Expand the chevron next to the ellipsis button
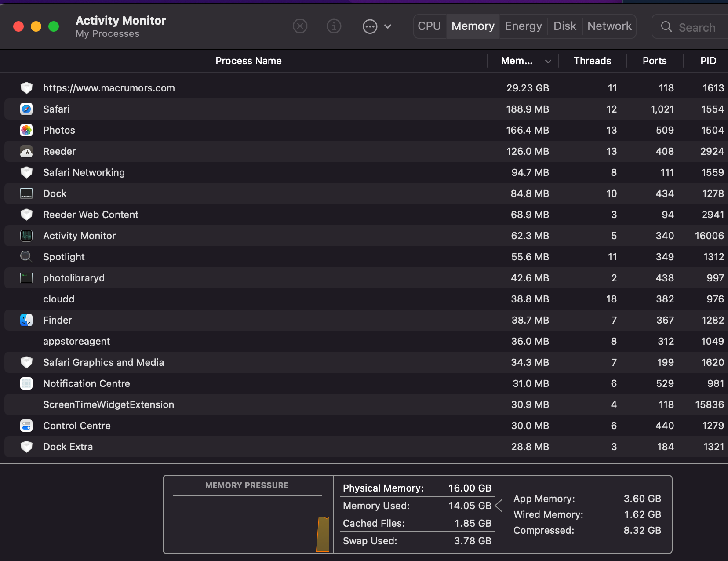This screenshot has height=561, width=728. pyautogui.click(x=388, y=26)
